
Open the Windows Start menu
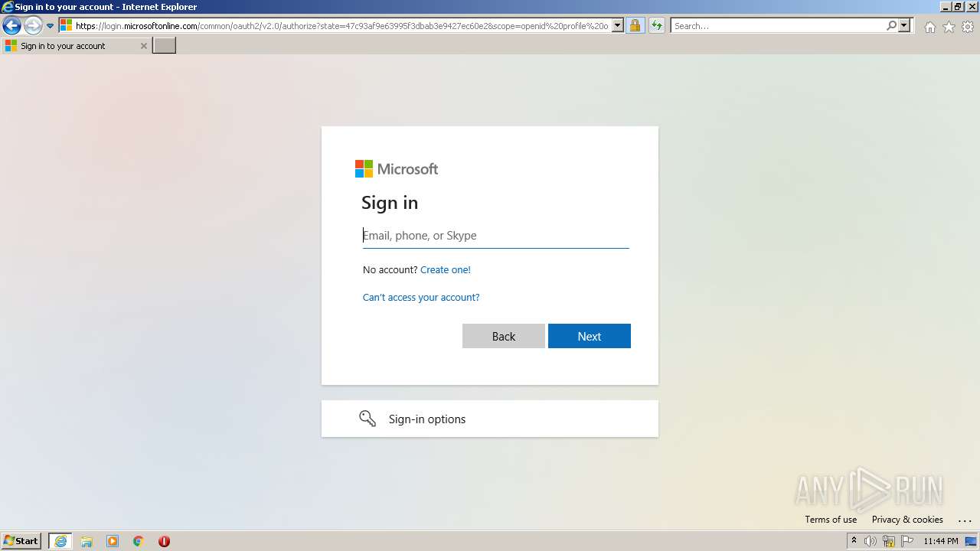tap(21, 541)
